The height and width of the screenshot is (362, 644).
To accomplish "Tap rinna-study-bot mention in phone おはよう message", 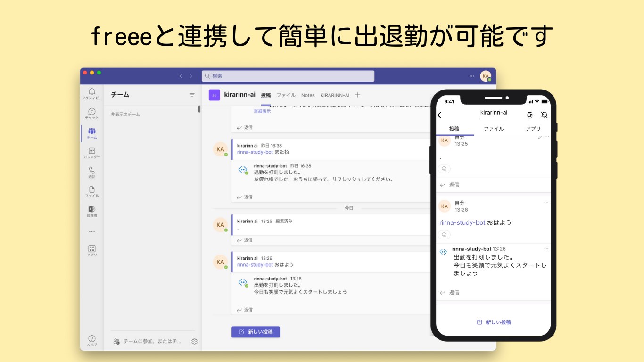I will point(462,222).
